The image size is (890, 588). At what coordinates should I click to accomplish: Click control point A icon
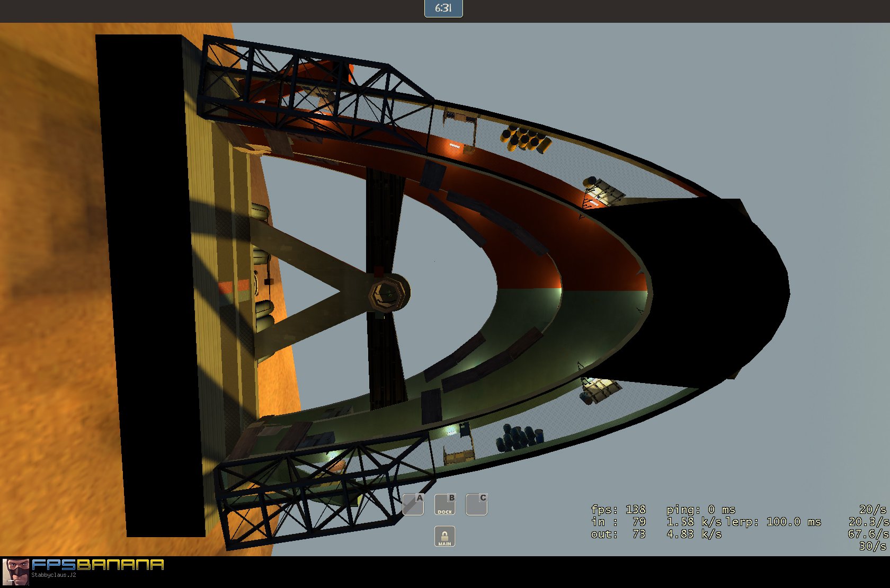pos(413,504)
